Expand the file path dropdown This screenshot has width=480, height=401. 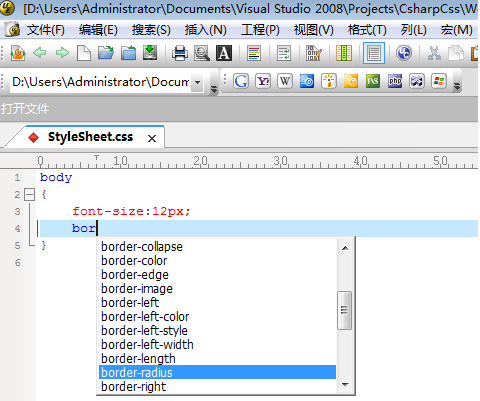pyautogui.click(x=198, y=82)
